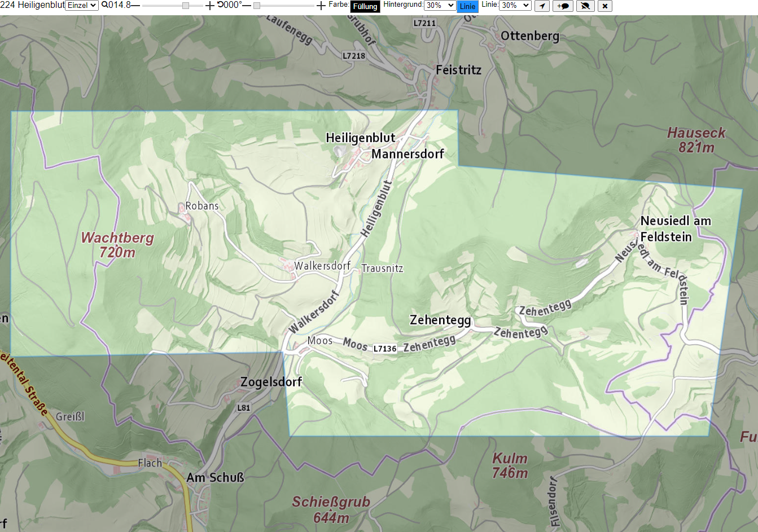Click the rotation arrow icon

pyautogui.click(x=220, y=5)
